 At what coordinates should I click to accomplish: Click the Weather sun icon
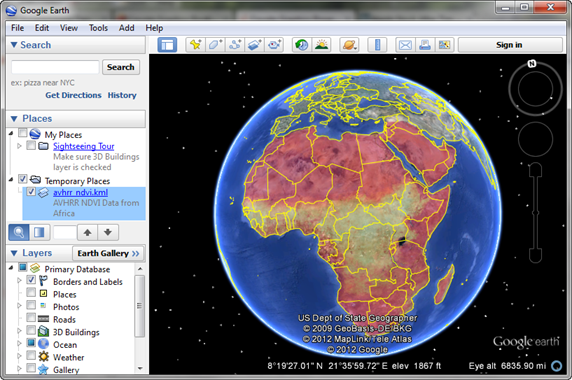pyautogui.click(x=43, y=357)
